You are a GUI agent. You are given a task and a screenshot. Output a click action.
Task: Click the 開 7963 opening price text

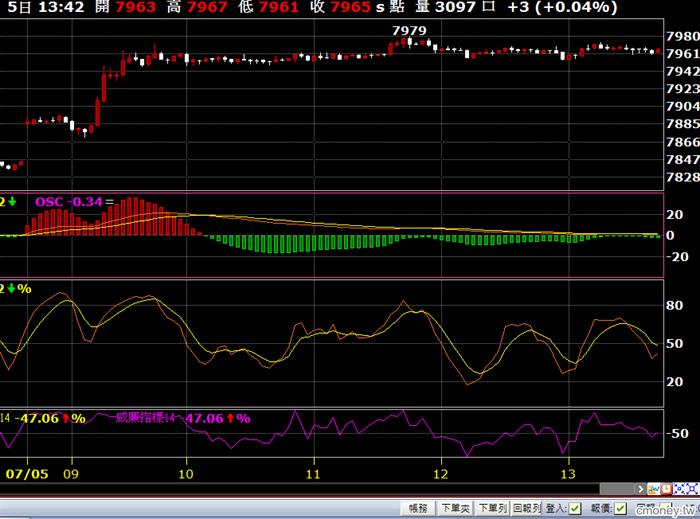(x=125, y=7)
